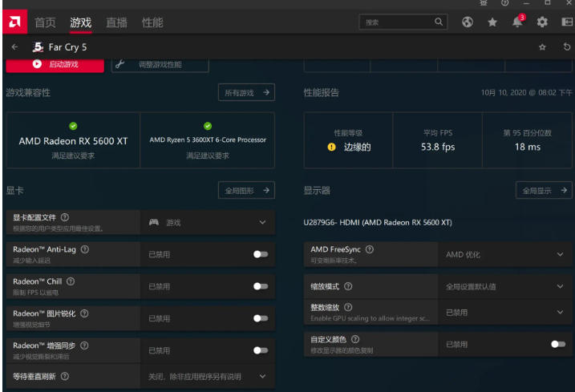The image size is (575, 392).
Task: Favorite Far Cry 5 with the star icon
Action: coord(542,47)
